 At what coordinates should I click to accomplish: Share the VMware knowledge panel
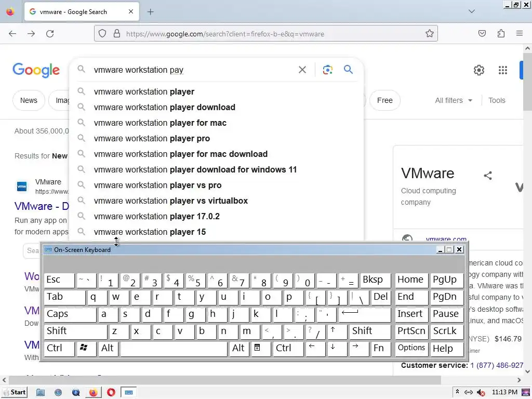tap(487, 176)
